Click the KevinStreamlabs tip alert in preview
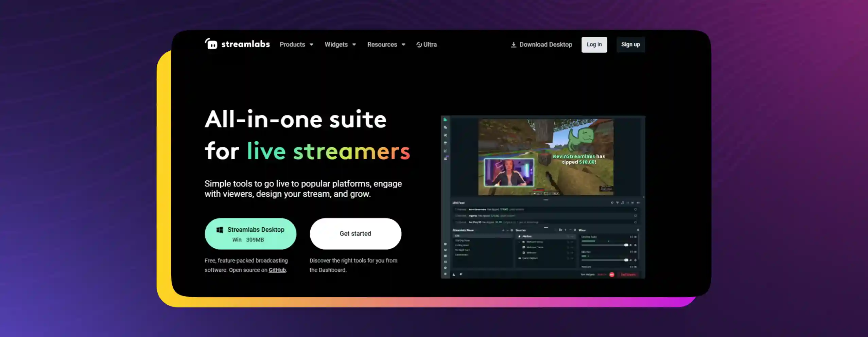Viewport: 868px width, 337px height. [x=579, y=159]
